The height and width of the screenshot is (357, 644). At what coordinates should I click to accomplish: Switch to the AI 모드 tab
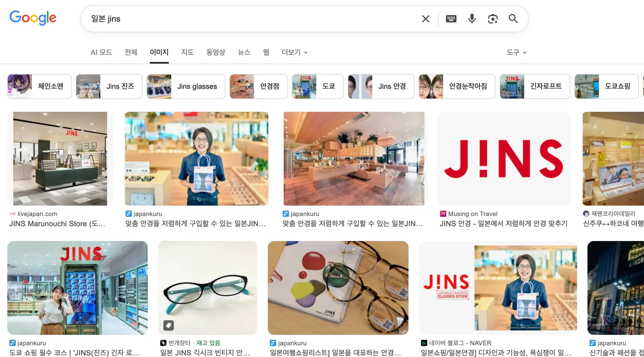[x=101, y=52]
